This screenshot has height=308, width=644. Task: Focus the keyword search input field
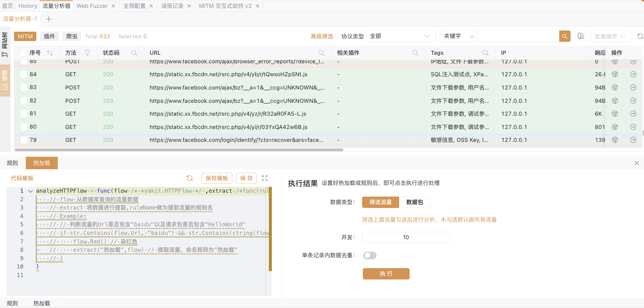518,36
